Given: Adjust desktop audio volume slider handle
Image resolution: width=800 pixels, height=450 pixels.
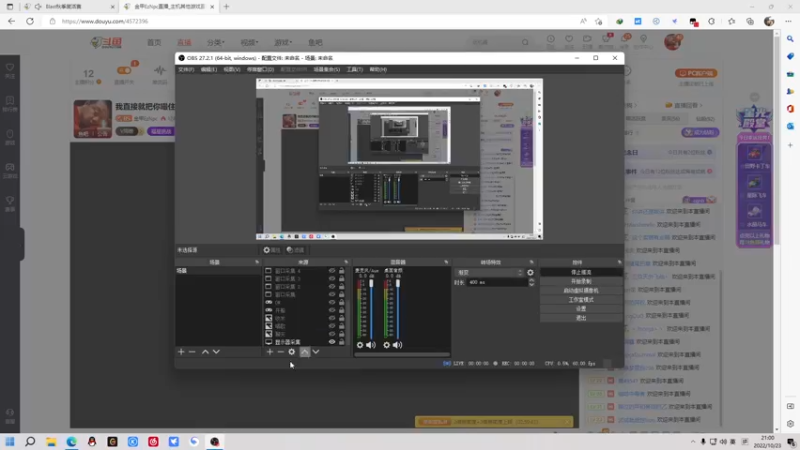Looking at the screenshot, I should pyautogui.click(x=398, y=284).
